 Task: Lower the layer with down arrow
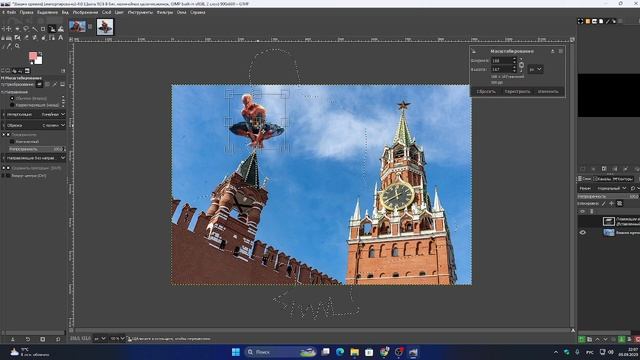pyautogui.click(x=605, y=339)
